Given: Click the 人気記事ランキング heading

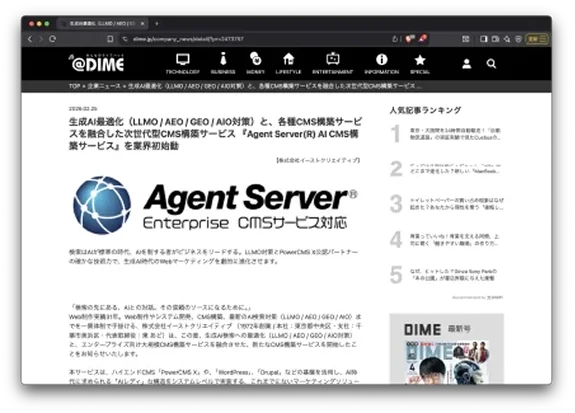Looking at the screenshot, I should tap(425, 110).
